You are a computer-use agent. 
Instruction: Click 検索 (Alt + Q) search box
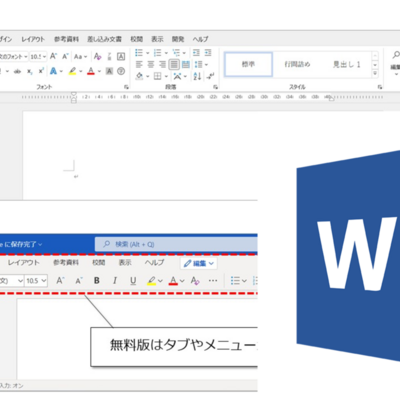click(176, 244)
